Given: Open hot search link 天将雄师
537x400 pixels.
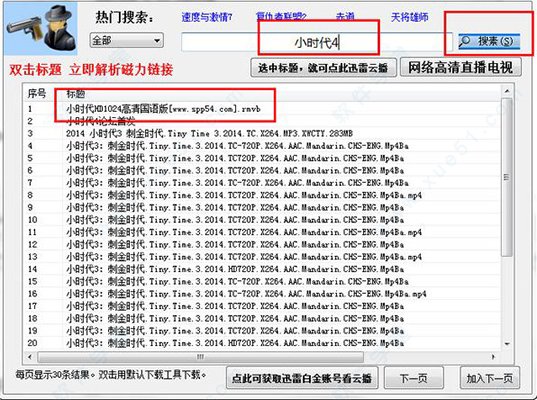Looking at the screenshot, I should tap(410, 17).
